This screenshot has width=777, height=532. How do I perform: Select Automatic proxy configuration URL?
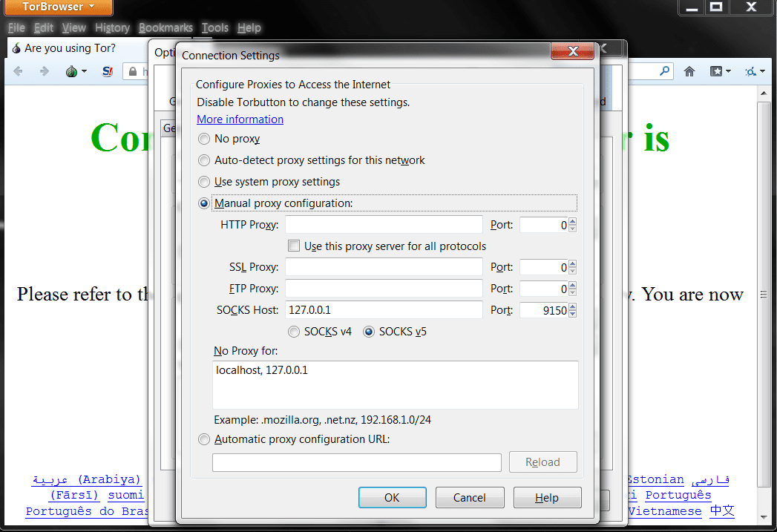(x=203, y=439)
